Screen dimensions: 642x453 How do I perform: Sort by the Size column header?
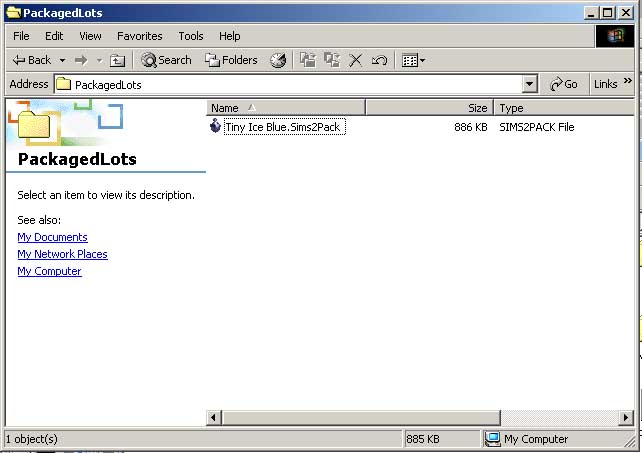point(430,108)
